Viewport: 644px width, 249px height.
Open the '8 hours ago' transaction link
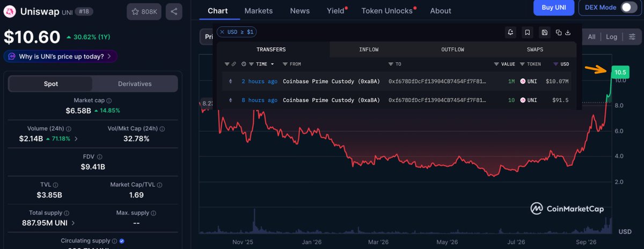pos(259,100)
